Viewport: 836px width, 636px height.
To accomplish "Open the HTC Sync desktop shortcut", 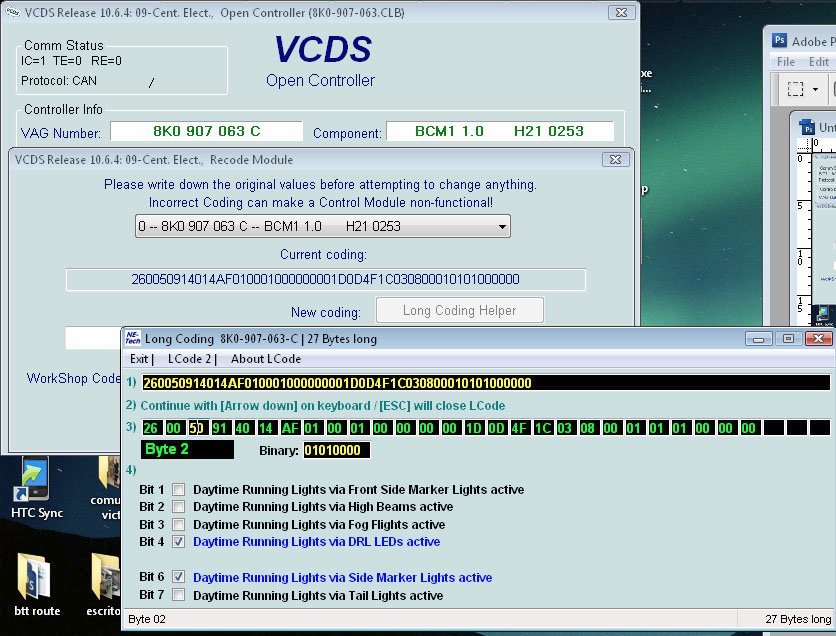I will [35, 479].
